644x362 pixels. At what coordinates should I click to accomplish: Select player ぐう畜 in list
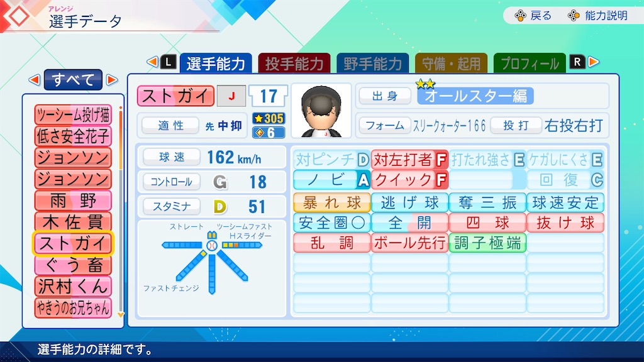tap(73, 265)
